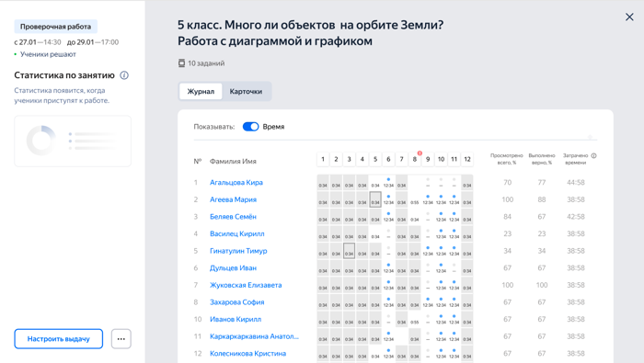644x363 pixels.
Task: Select task column header 4
Action: [362, 159]
